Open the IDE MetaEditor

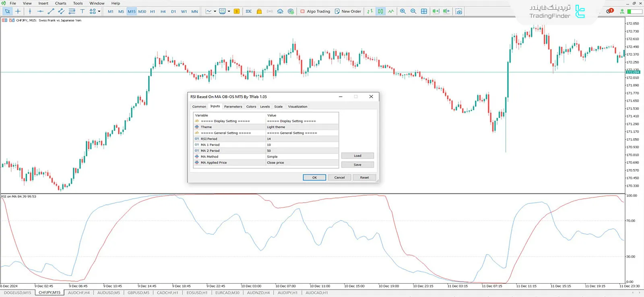click(x=249, y=11)
